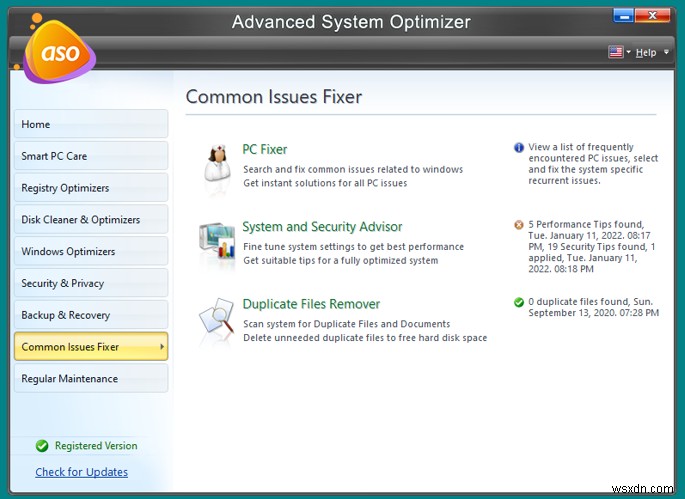Open Disk Cleaner & Optimizers
The width and height of the screenshot is (685, 499).
point(91,219)
